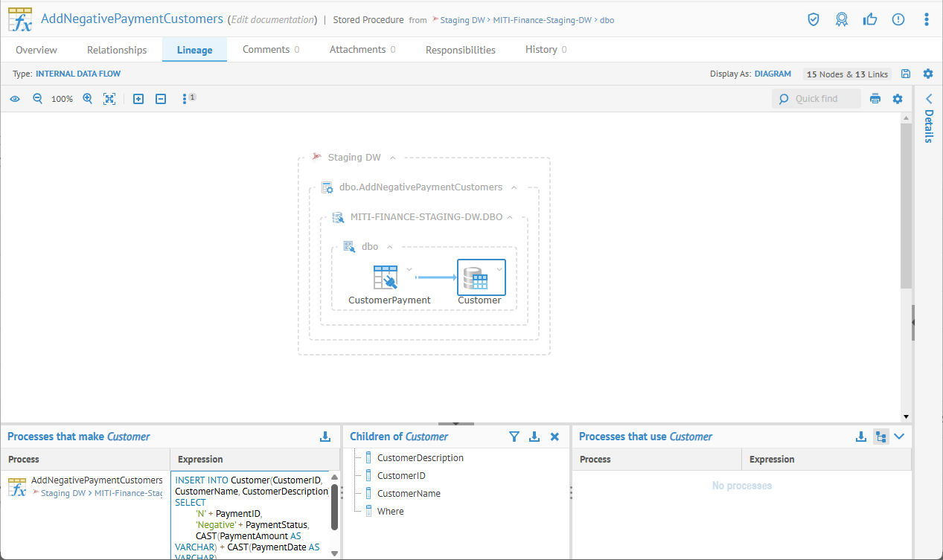Toggle tree view in Processes that use panel

[x=881, y=437]
